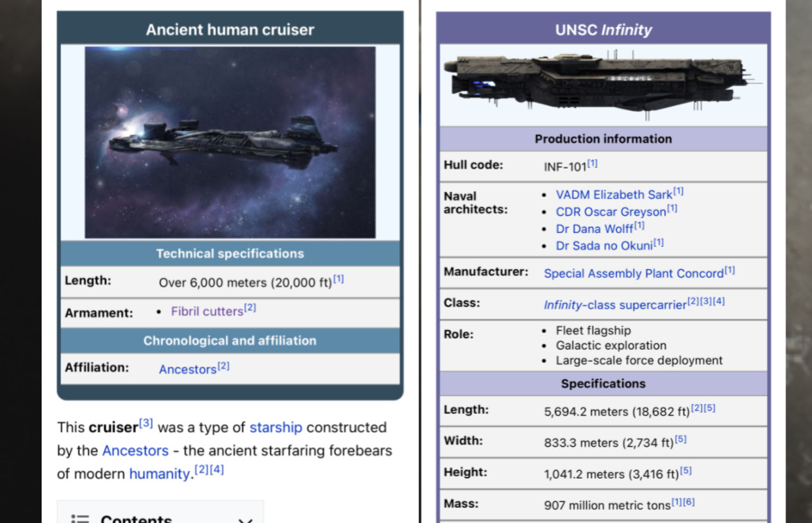
Task: Open the starship link in paragraph
Action: 276,427
